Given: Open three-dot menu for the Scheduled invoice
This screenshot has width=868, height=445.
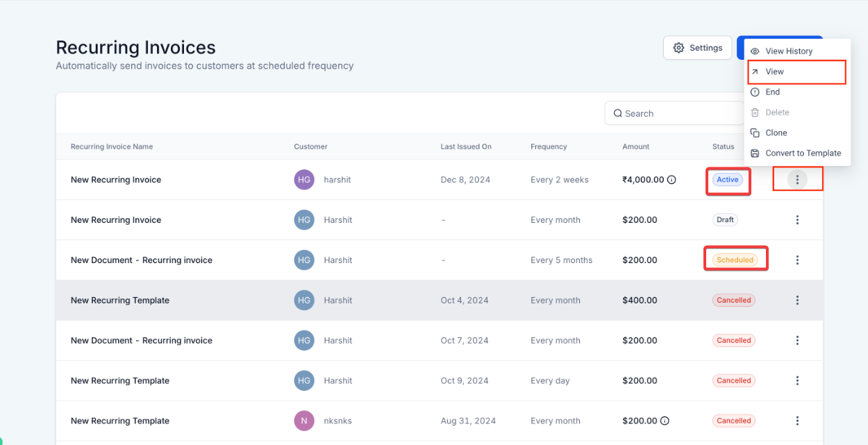Looking at the screenshot, I should point(797,260).
